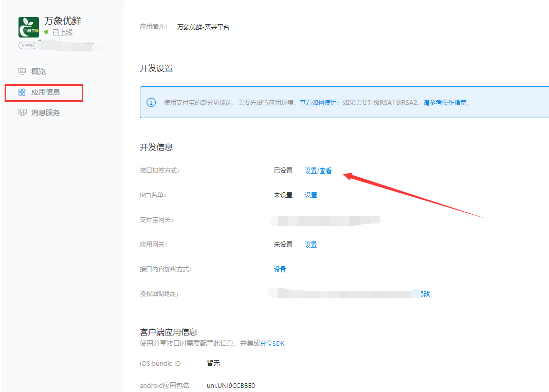The height and width of the screenshot is (392, 549).
Task: Open the 查看如何使用 link
Action: (318, 103)
